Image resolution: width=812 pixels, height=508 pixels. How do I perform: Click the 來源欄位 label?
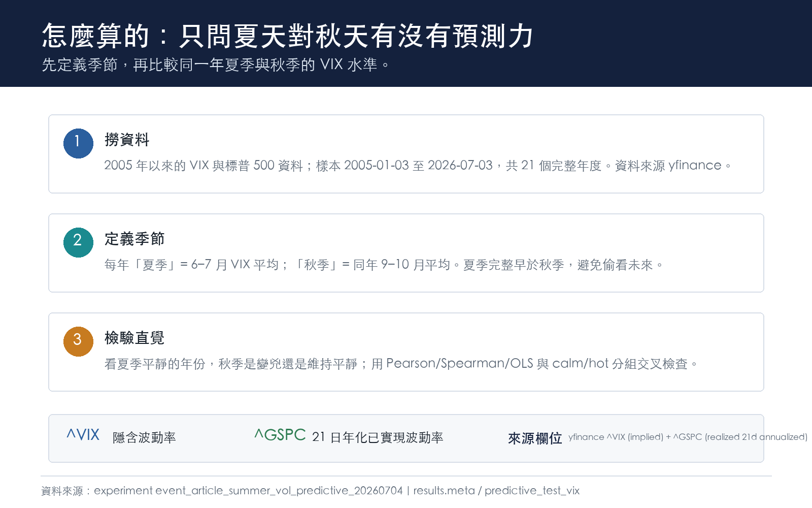pyautogui.click(x=535, y=438)
